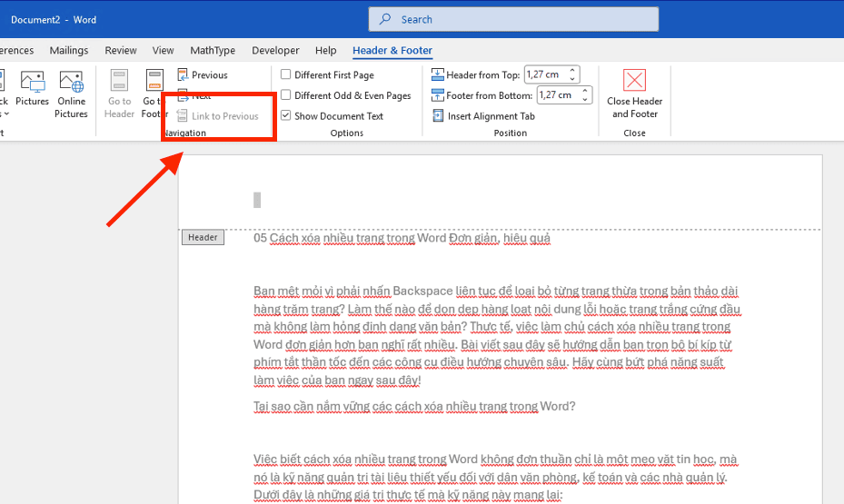
Task: Toggle Different Odd & Even Pages
Action: pyautogui.click(x=286, y=94)
